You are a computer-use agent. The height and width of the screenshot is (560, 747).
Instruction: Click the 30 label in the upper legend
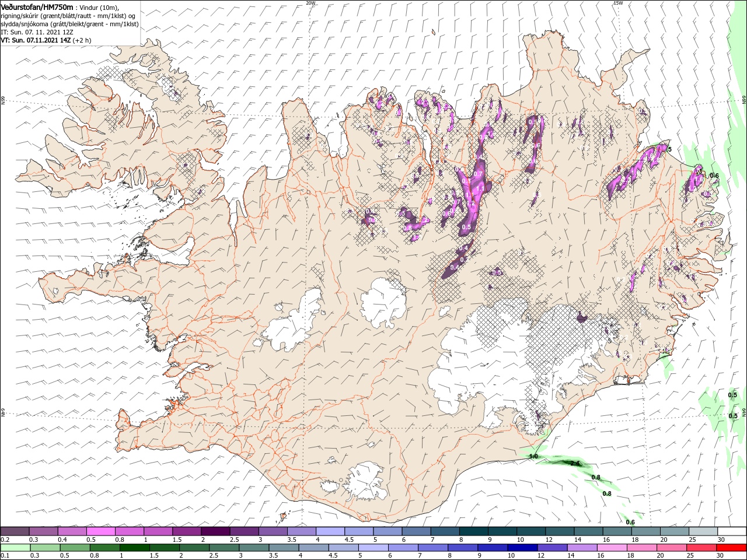(x=721, y=540)
